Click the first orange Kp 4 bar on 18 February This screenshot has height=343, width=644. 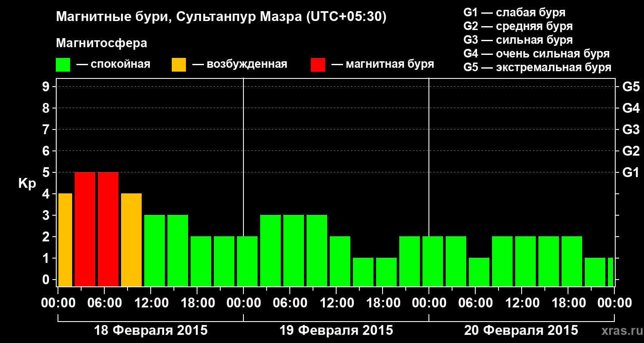(65, 240)
